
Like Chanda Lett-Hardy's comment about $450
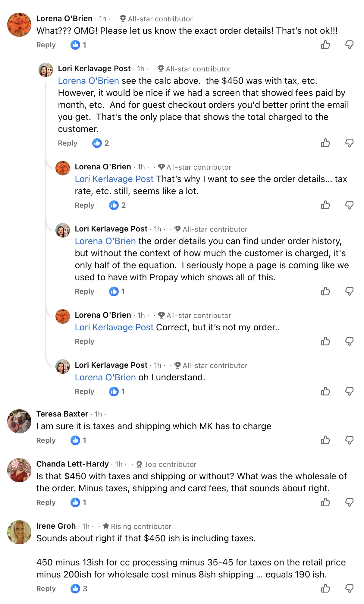(x=325, y=502)
